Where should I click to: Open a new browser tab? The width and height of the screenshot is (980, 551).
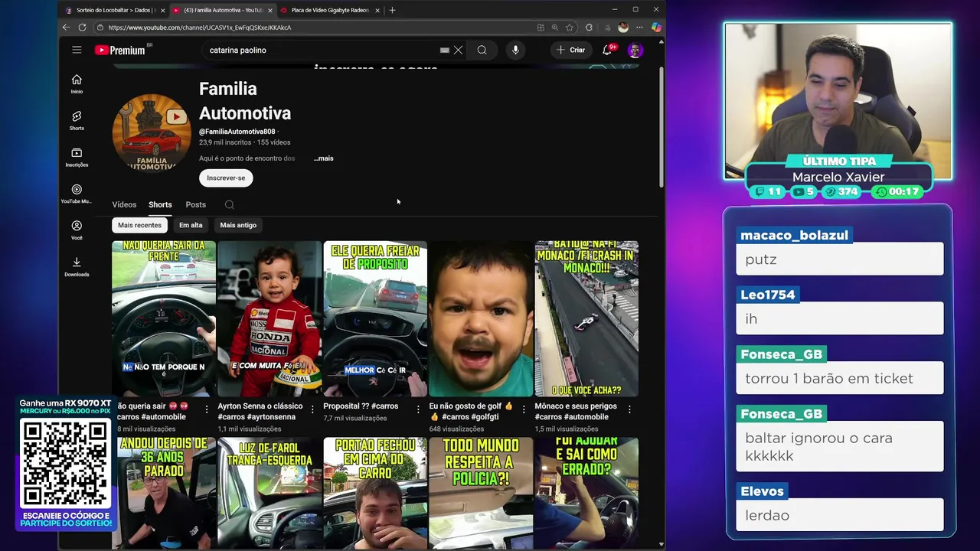(392, 10)
